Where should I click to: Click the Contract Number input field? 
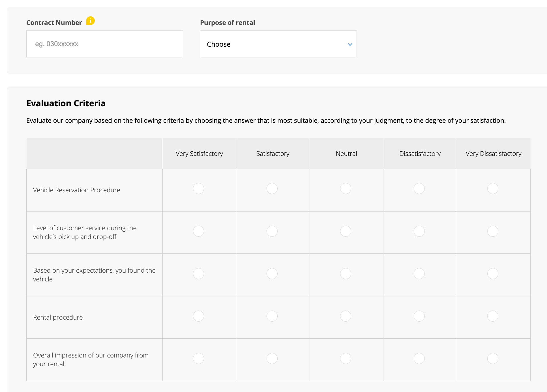(104, 44)
